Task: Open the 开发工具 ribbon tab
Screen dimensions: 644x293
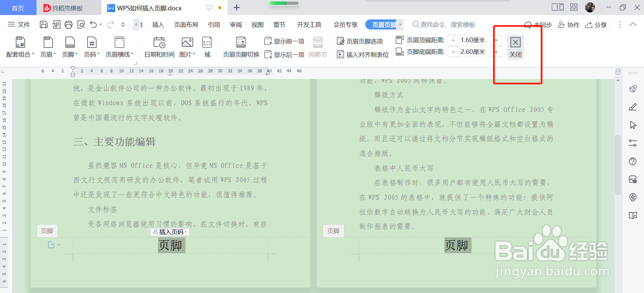Action: (x=309, y=24)
